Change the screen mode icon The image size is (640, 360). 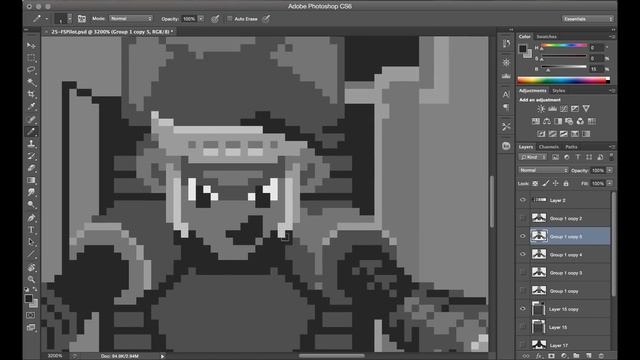(31, 327)
